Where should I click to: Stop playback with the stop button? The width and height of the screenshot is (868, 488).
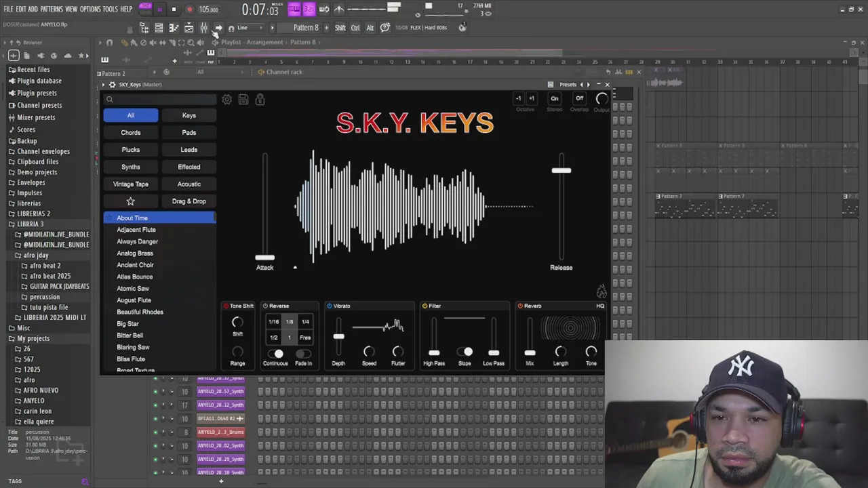(174, 9)
